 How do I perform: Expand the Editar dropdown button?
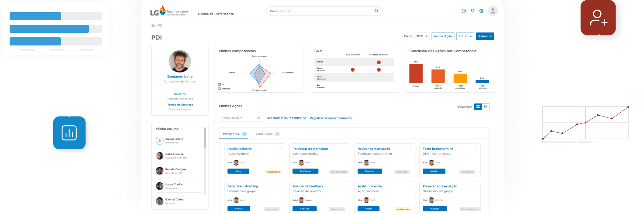click(x=465, y=36)
